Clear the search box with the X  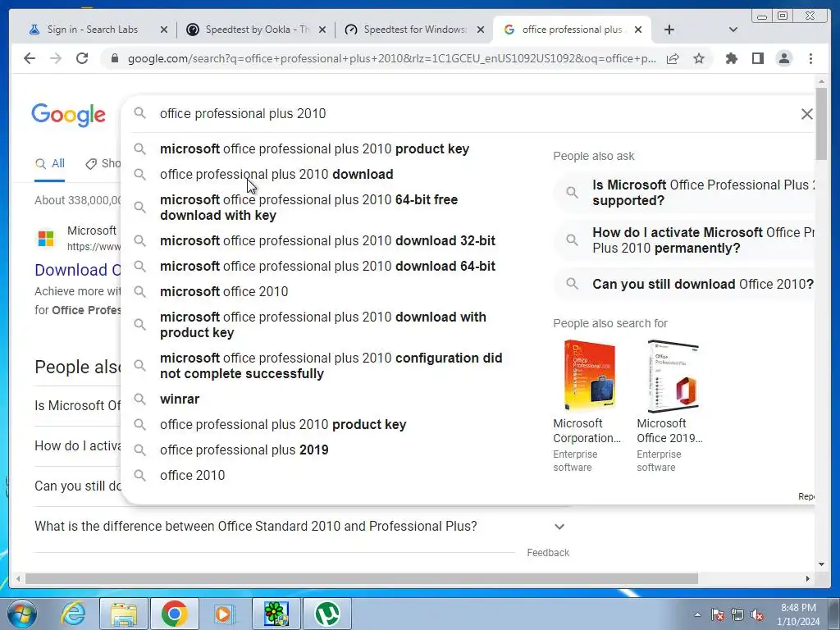(x=807, y=113)
